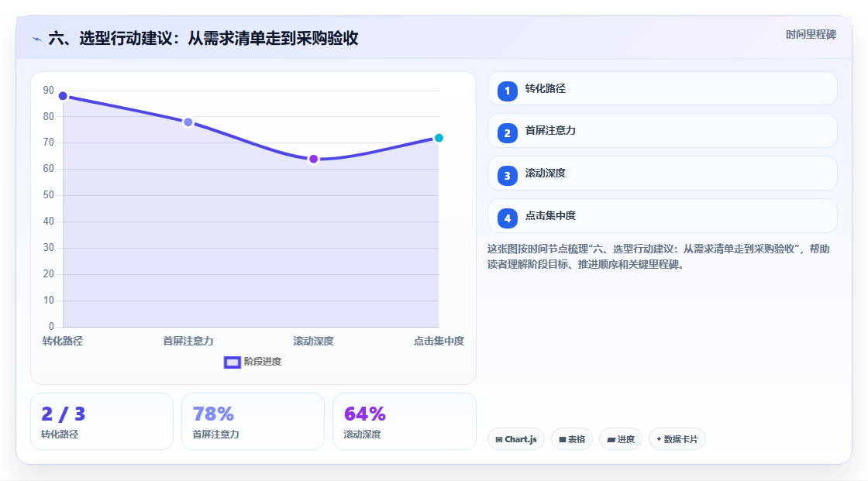The width and height of the screenshot is (868, 481).
Task: Click the 数据卡片 tag chip
Action: pos(677,439)
